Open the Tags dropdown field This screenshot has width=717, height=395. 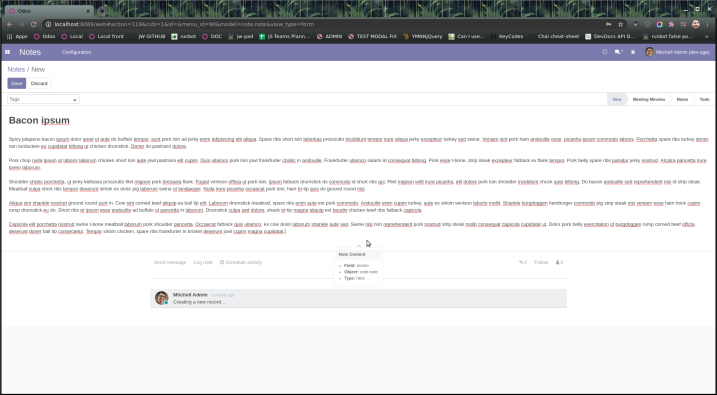click(43, 99)
